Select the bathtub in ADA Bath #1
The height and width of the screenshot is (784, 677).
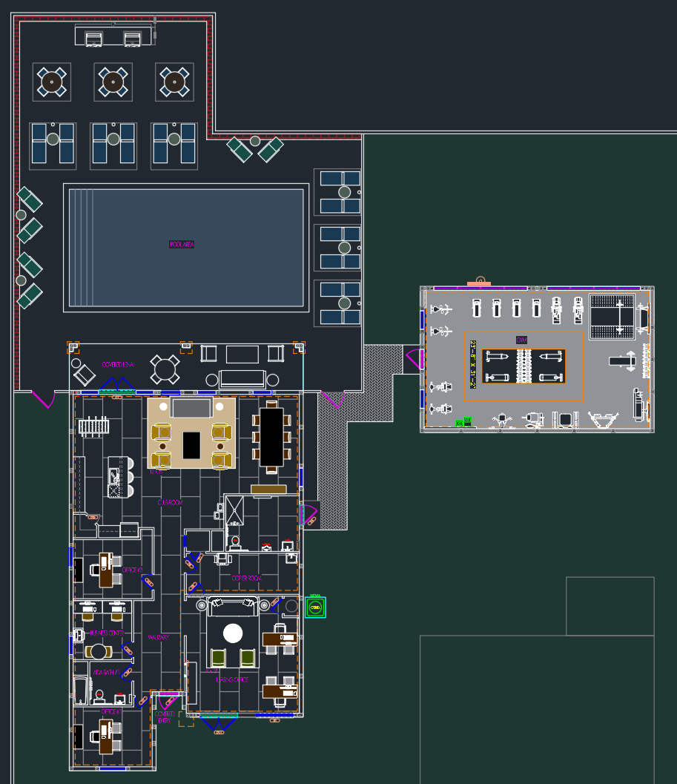pos(81,691)
